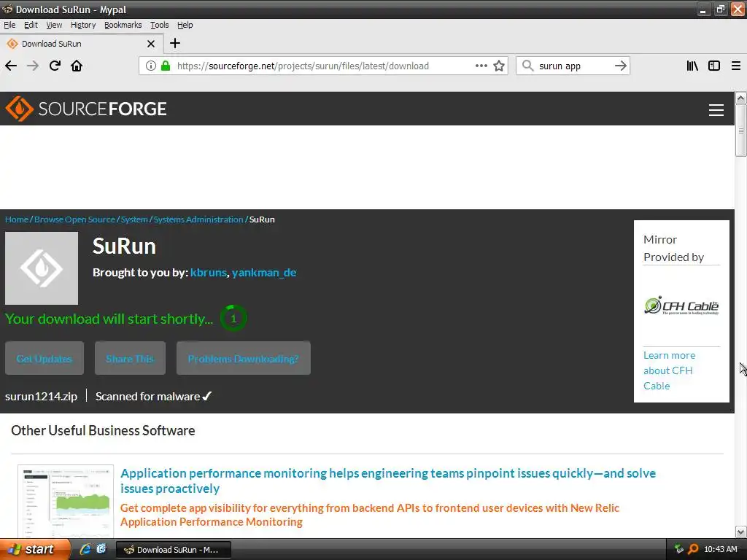
Task: View site information icon in address bar
Action: point(150,66)
